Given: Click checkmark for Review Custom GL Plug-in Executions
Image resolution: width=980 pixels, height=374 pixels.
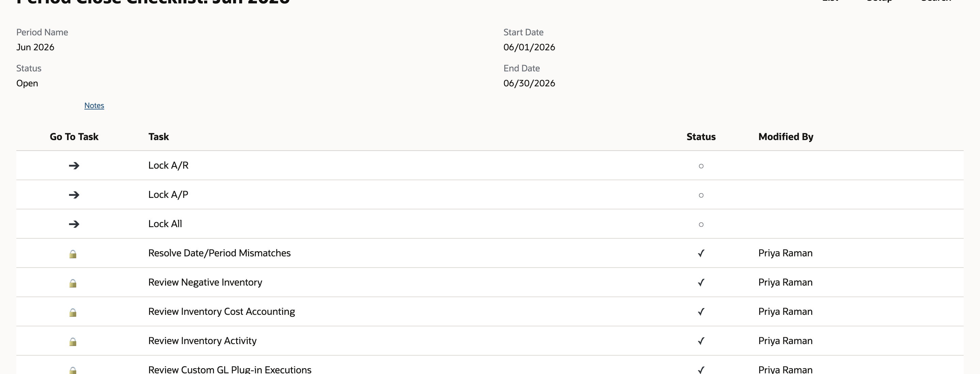Looking at the screenshot, I should pyautogui.click(x=701, y=370).
